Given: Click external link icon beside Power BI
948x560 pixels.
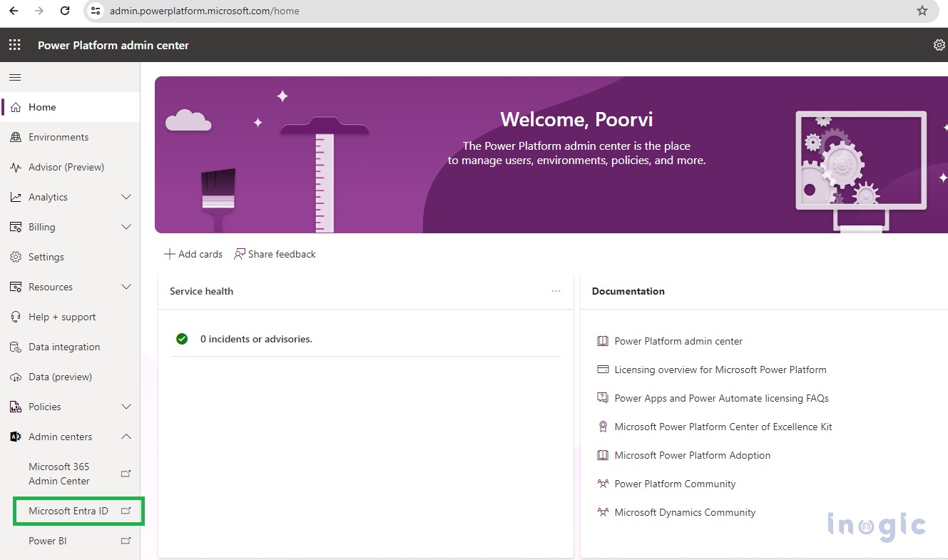Looking at the screenshot, I should (126, 541).
